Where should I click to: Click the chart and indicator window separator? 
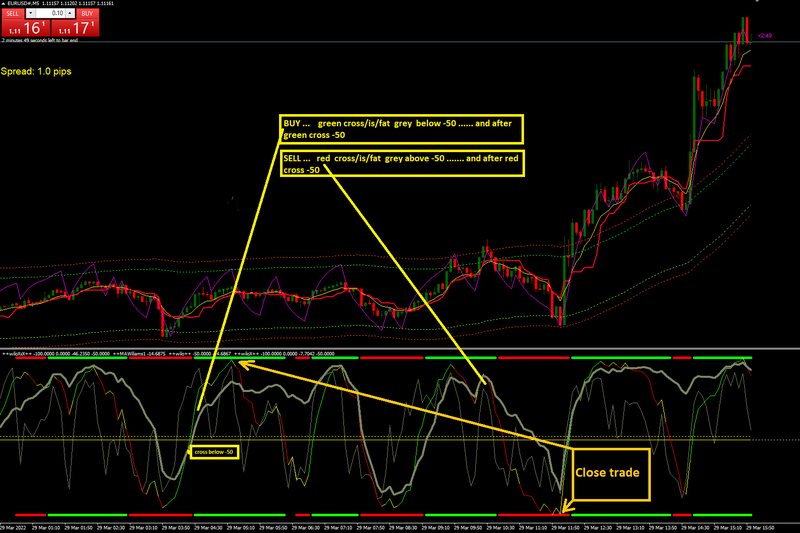click(x=400, y=349)
